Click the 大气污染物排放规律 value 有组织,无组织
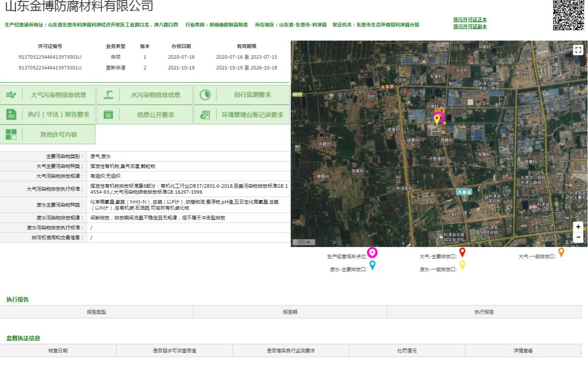This screenshot has width=588, height=368. pyautogui.click(x=105, y=176)
